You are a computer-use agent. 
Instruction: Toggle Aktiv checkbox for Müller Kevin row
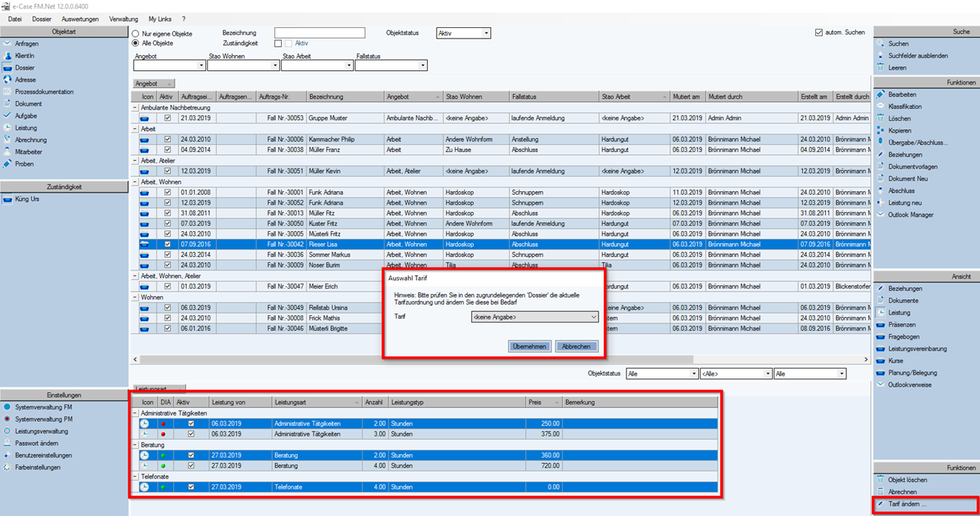pyautogui.click(x=168, y=171)
